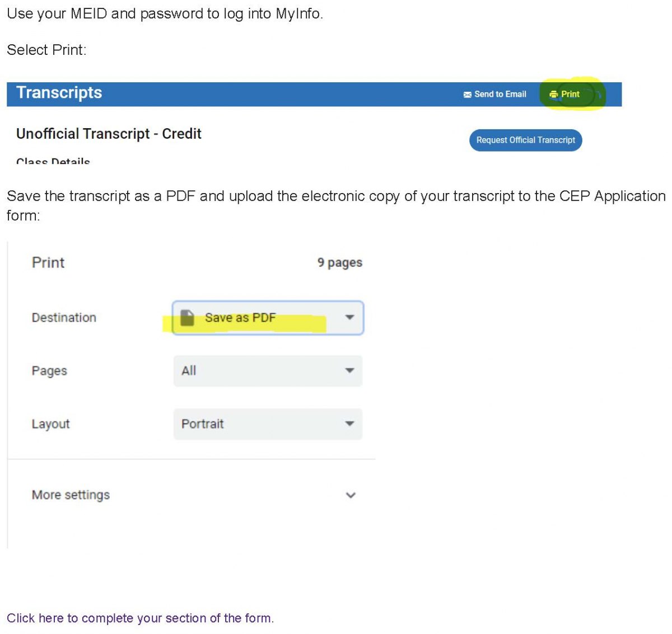The image size is (672, 634).
Task: Click the Destination field's dropdown arrow
Action: (349, 317)
